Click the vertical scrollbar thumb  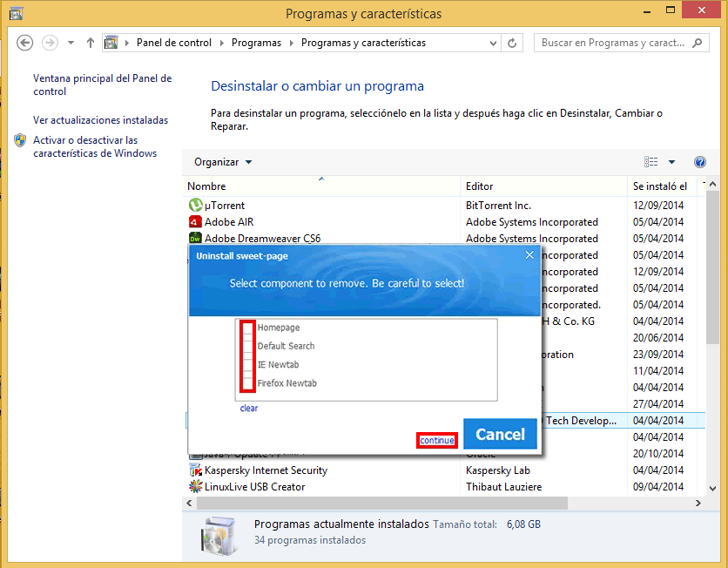tap(712, 267)
